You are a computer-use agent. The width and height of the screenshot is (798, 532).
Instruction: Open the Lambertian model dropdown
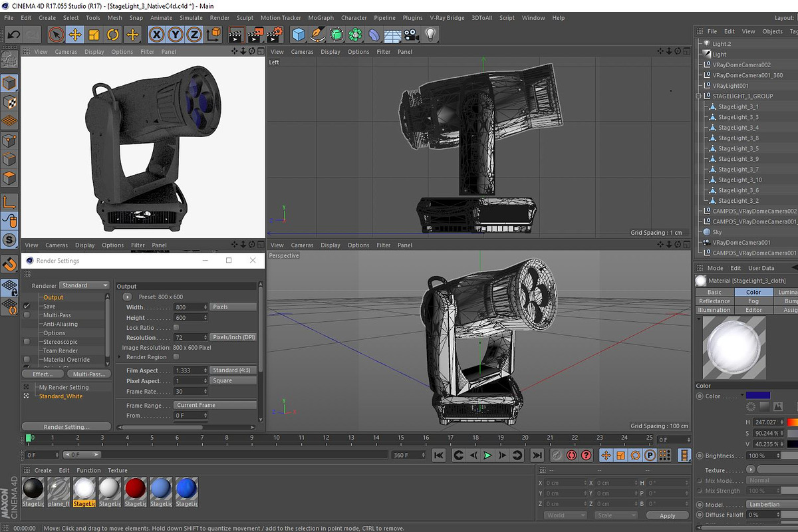point(771,504)
